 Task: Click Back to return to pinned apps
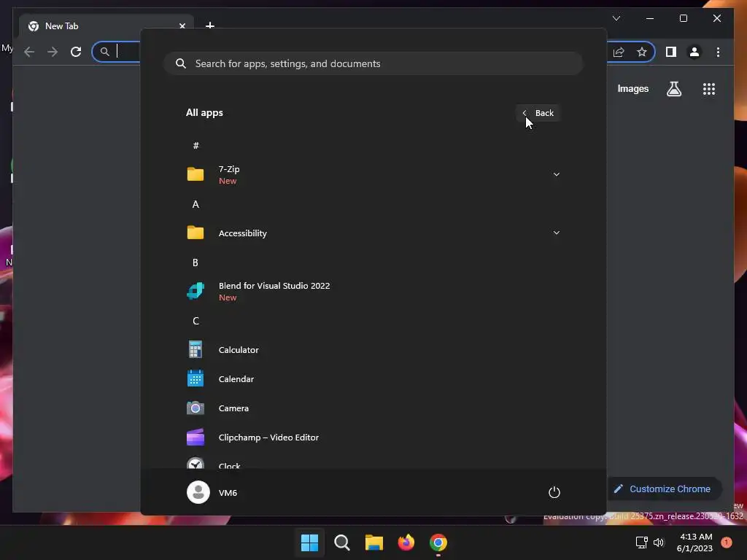[538, 113]
